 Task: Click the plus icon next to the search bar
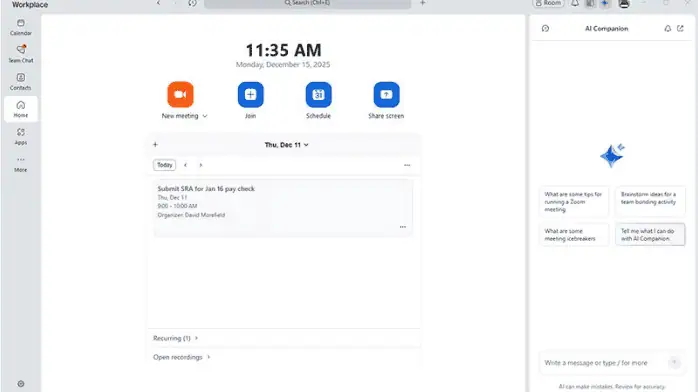click(x=422, y=3)
